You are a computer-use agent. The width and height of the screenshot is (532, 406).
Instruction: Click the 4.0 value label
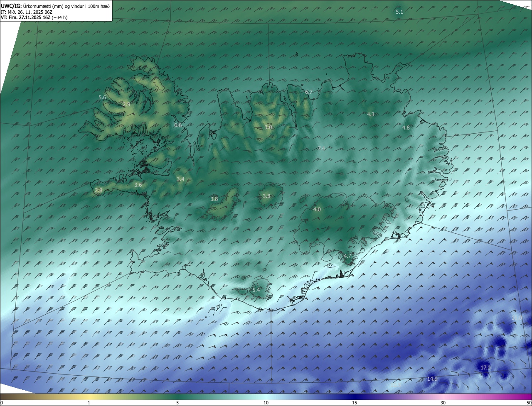317,210
